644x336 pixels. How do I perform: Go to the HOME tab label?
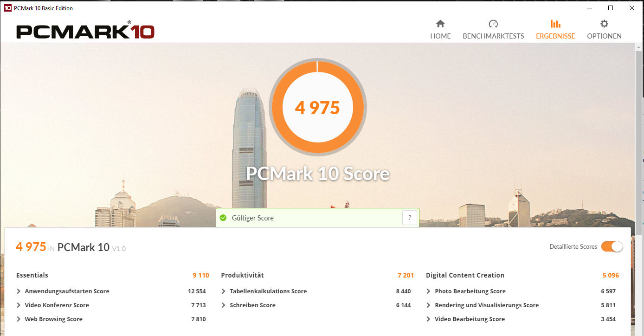tap(440, 36)
